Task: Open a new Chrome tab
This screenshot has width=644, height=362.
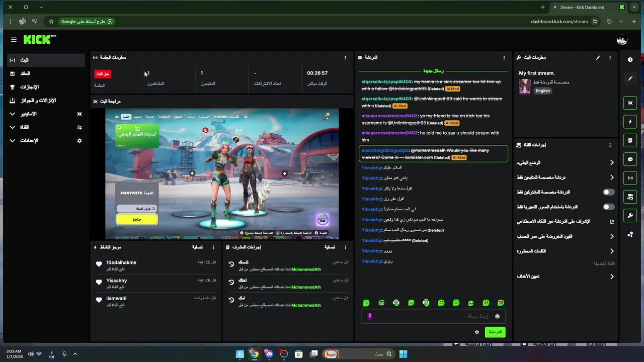Action: click(543, 7)
